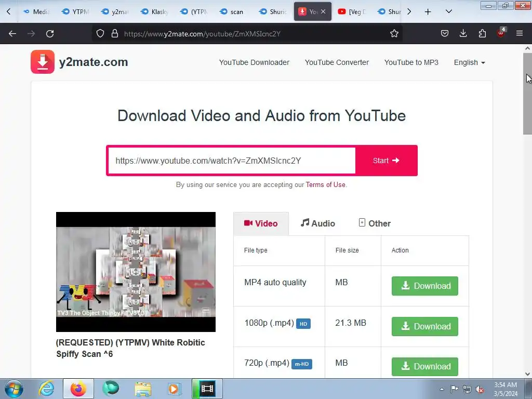
Task: Open the English language dropdown
Action: tap(469, 62)
